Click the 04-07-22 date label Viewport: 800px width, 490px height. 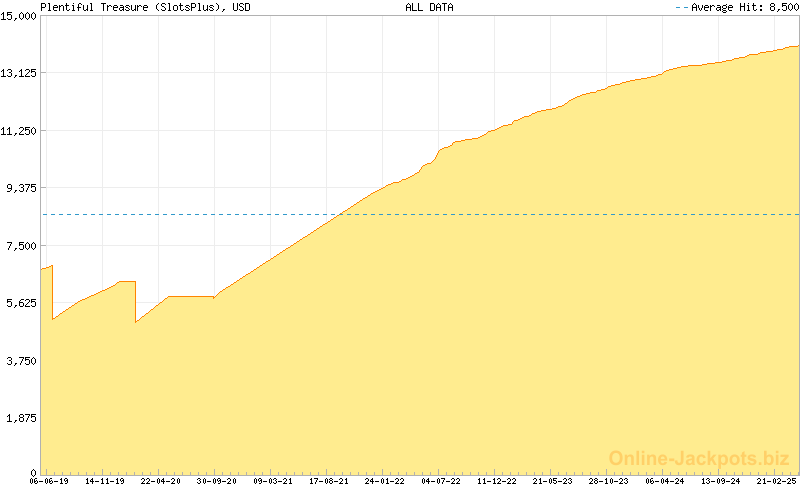pos(441,481)
